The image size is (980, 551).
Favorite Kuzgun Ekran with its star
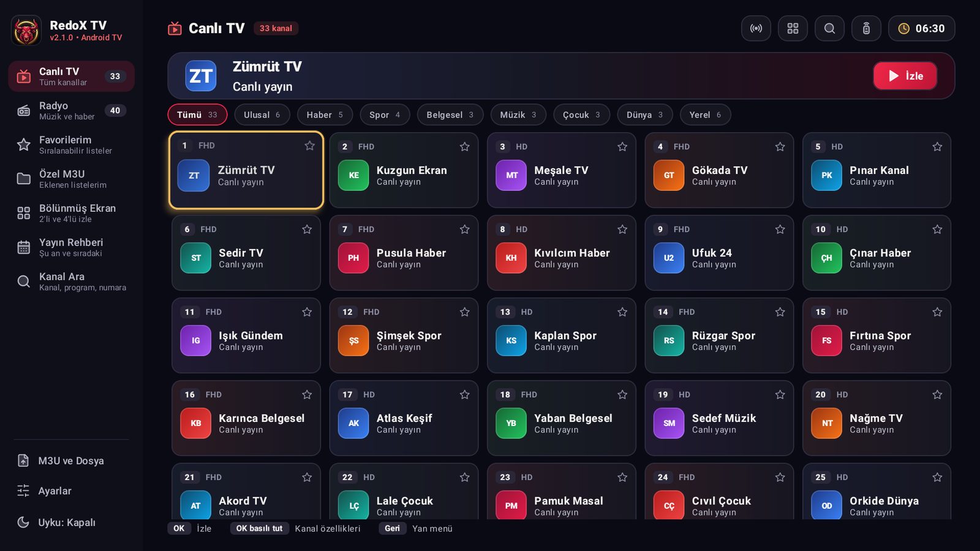464,147
